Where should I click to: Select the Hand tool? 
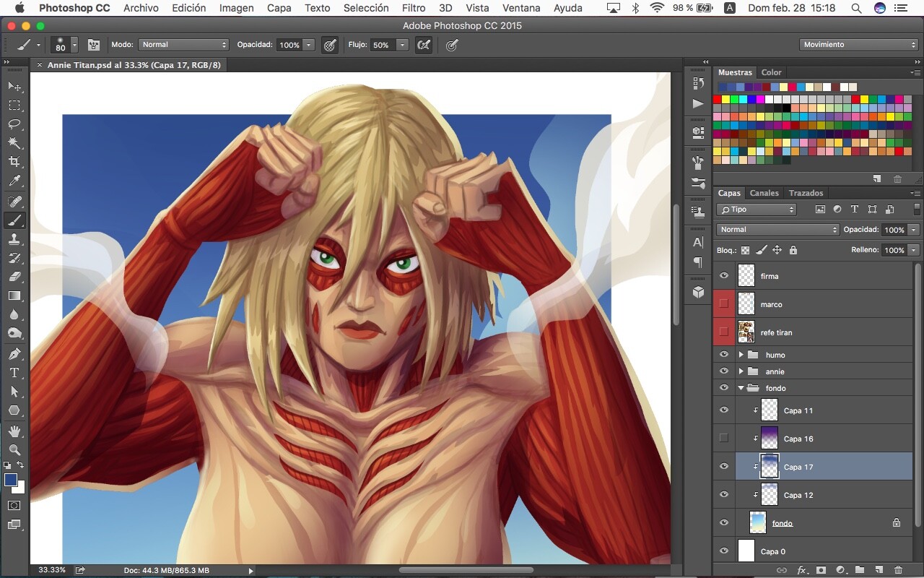point(14,431)
